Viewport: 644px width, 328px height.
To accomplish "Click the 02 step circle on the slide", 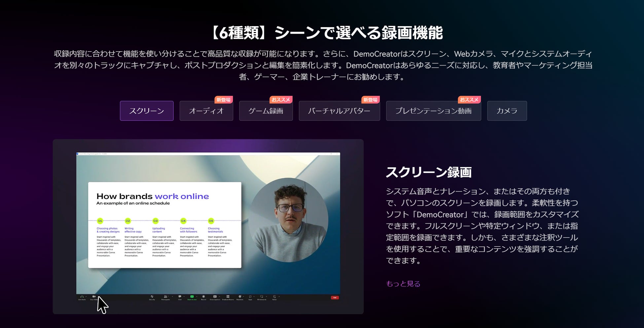I will [x=128, y=221].
